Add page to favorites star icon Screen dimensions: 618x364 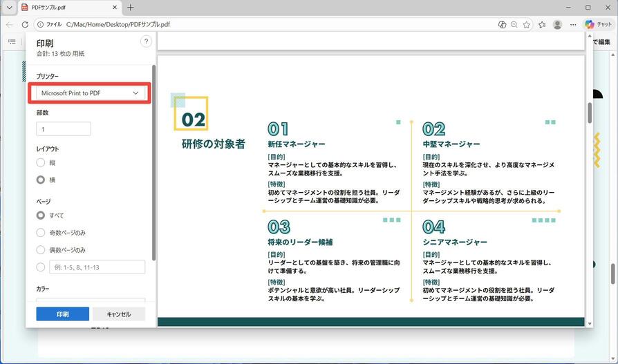point(527,24)
